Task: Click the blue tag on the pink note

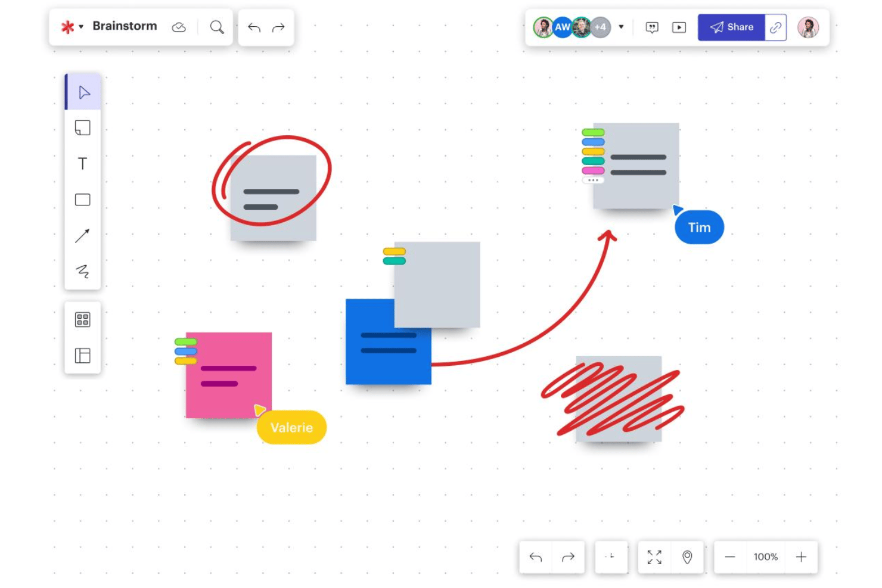Action: (x=185, y=351)
